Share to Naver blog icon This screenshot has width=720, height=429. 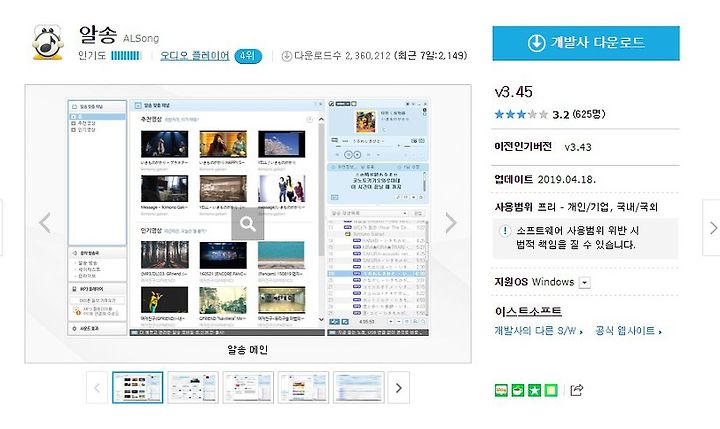tap(501, 390)
